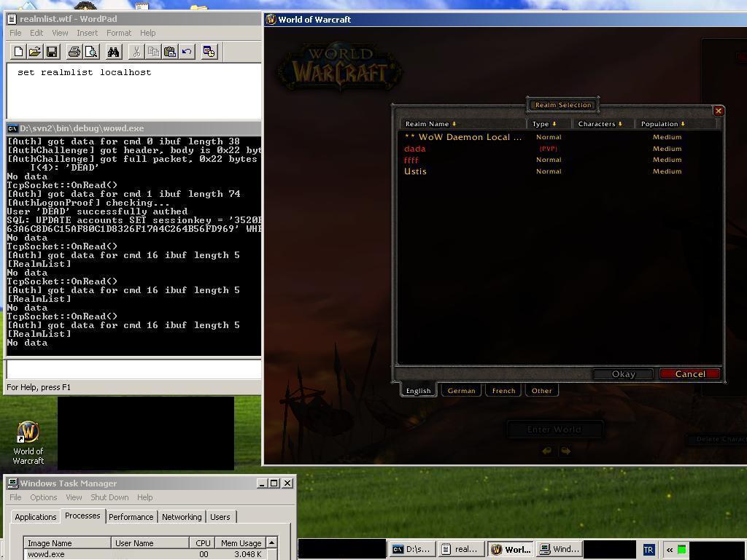Switch to Task Manager Performance tab

pos(131,517)
